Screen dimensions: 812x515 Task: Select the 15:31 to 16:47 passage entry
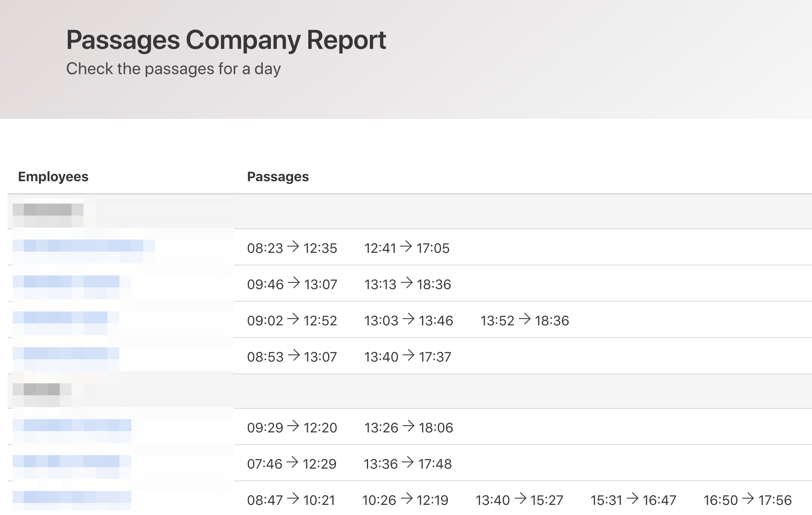click(633, 500)
